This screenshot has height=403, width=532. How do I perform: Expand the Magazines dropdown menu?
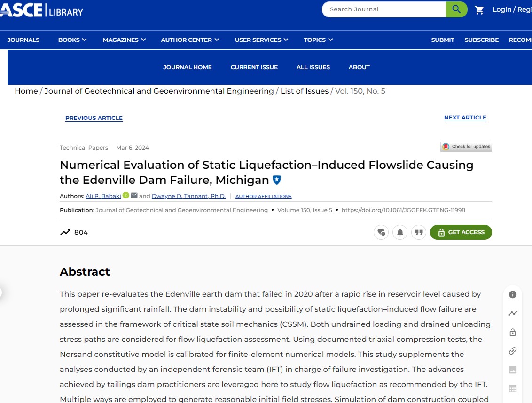pos(124,40)
